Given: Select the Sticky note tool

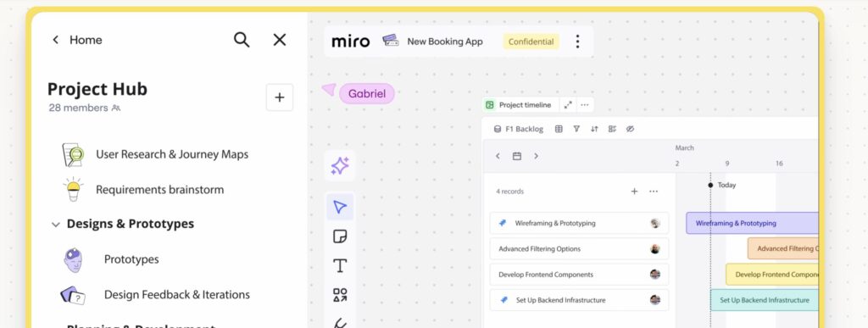Looking at the screenshot, I should pyautogui.click(x=340, y=236).
